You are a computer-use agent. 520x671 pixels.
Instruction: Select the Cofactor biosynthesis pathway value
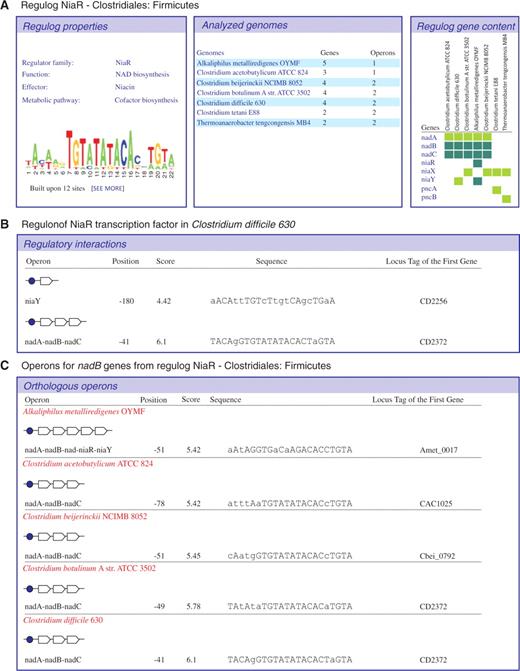(146, 100)
